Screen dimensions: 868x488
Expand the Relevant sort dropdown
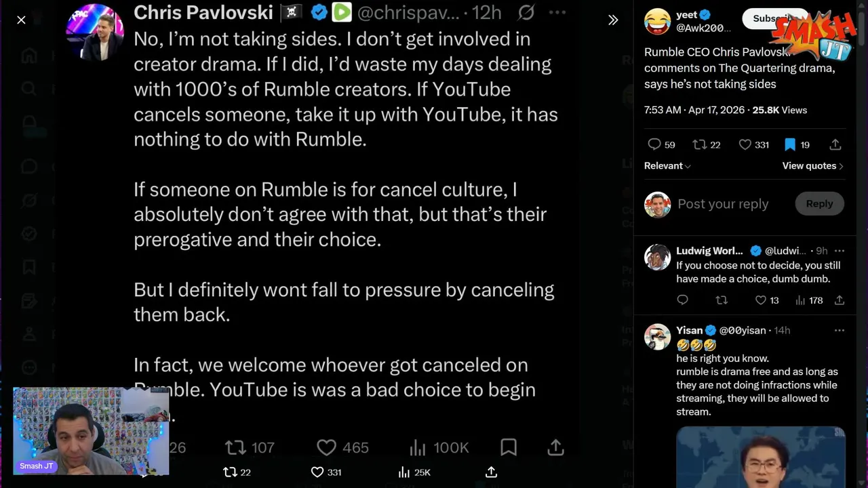point(667,166)
